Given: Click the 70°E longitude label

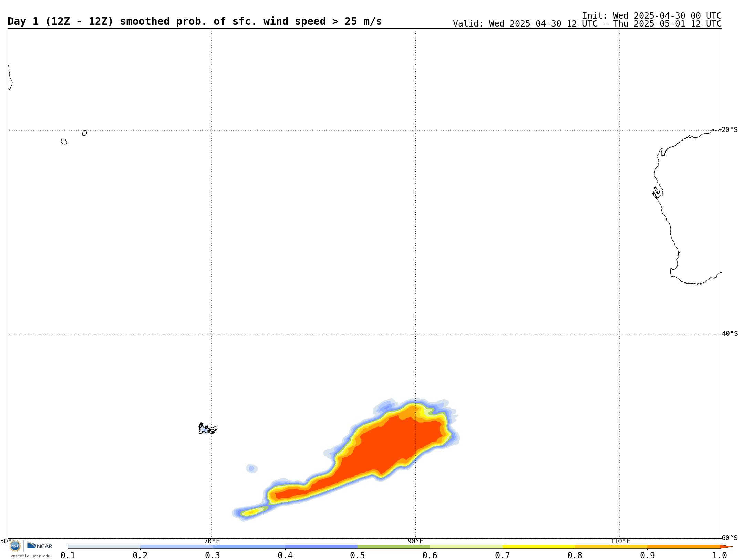Looking at the screenshot, I should pyautogui.click(x=212, y=541).
